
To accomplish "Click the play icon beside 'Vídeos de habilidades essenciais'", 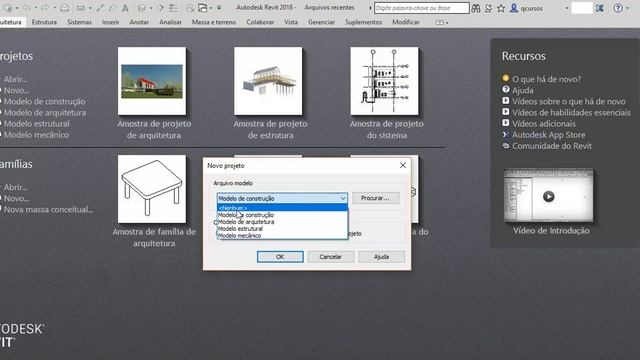I will click(506, 111).
